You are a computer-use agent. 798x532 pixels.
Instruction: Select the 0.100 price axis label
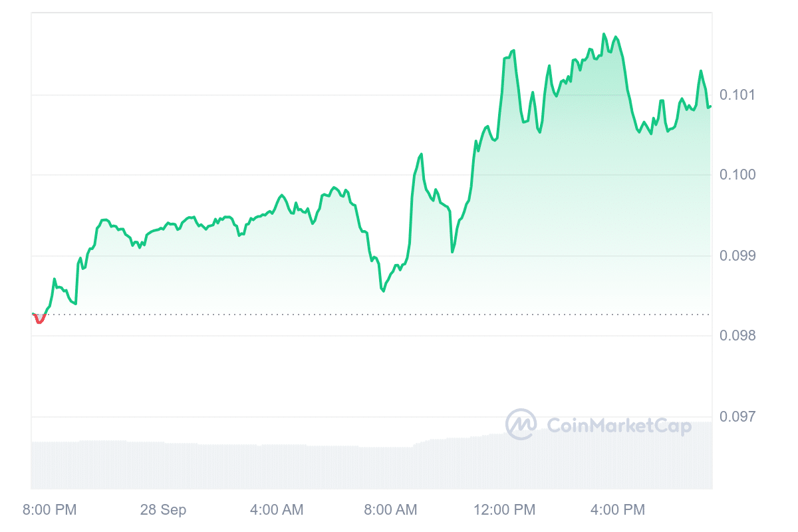click(x=737, y=175)
